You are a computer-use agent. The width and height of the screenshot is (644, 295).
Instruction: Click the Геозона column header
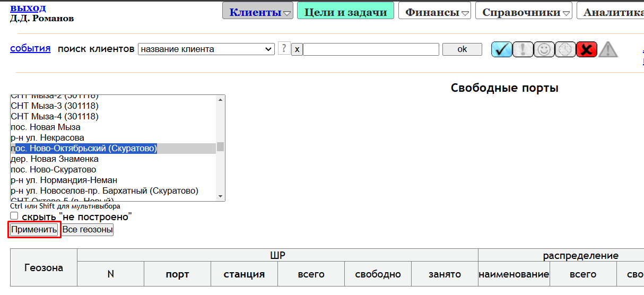(44, 268)
